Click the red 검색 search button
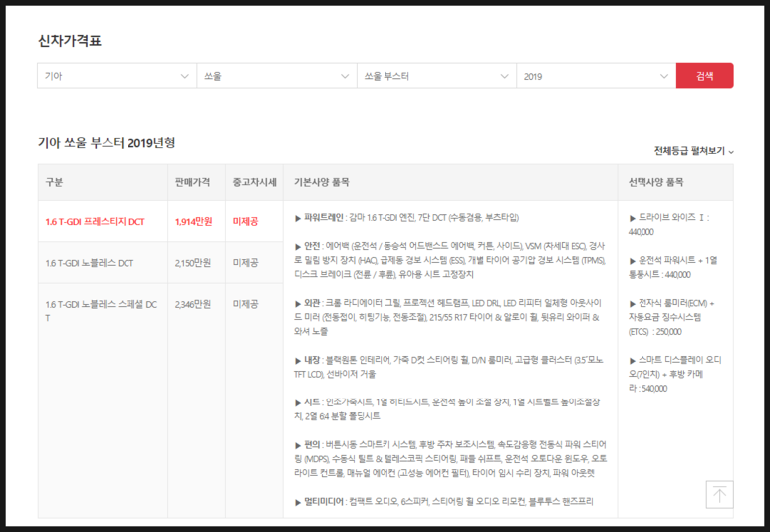This screenshot has height=532, width=770. point(704,76)
